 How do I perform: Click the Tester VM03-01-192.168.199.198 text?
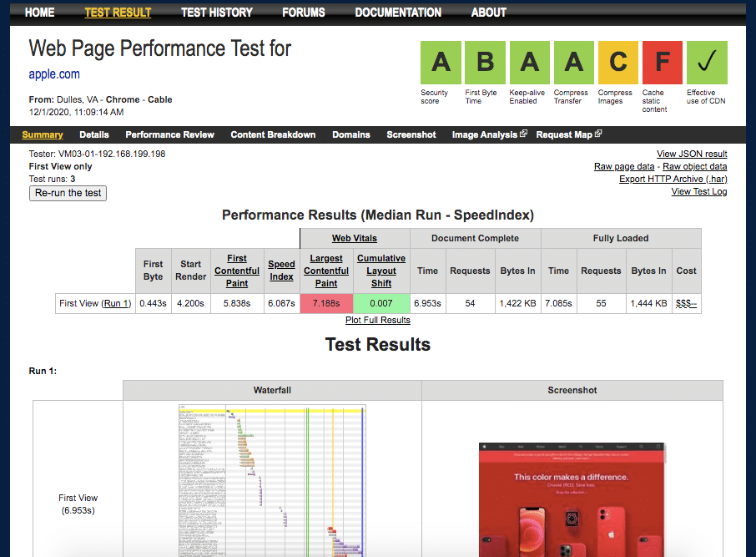pyautogui.click(x=97, y=154)
